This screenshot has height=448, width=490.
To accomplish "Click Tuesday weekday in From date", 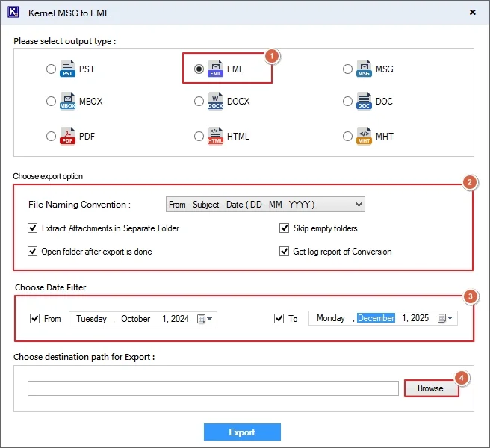I will tap(92, 319).
